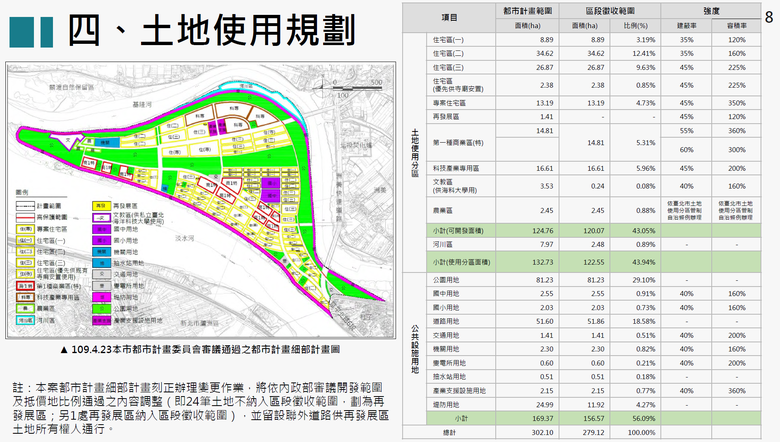Click the footnote paragraph starting with 註
This screenshot has width=780, height=442.
pyautogui.click(x=200, y=407)
